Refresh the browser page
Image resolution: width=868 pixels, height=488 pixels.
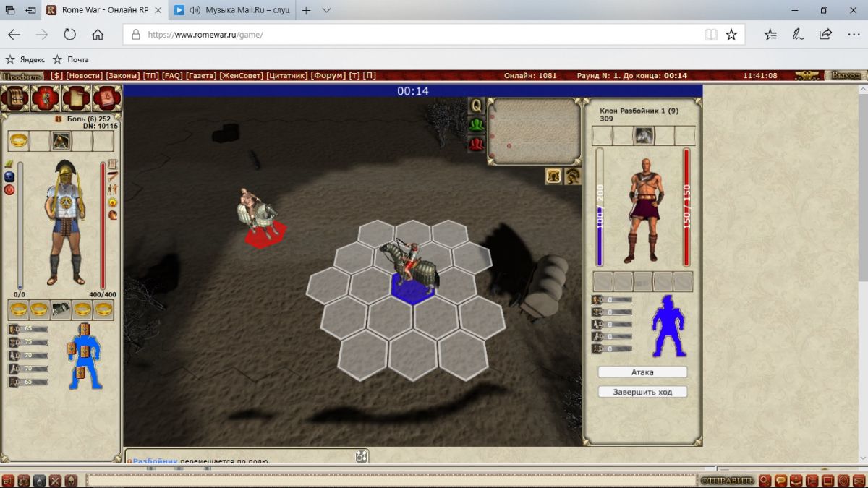pyautogui.click(x=70, y=34)
